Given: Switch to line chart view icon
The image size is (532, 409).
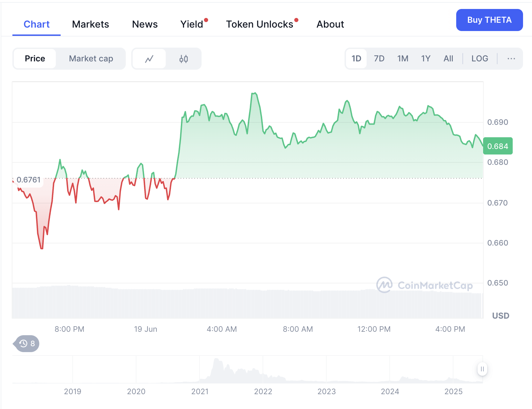Looking at the screenshot, I should point(149,59).
